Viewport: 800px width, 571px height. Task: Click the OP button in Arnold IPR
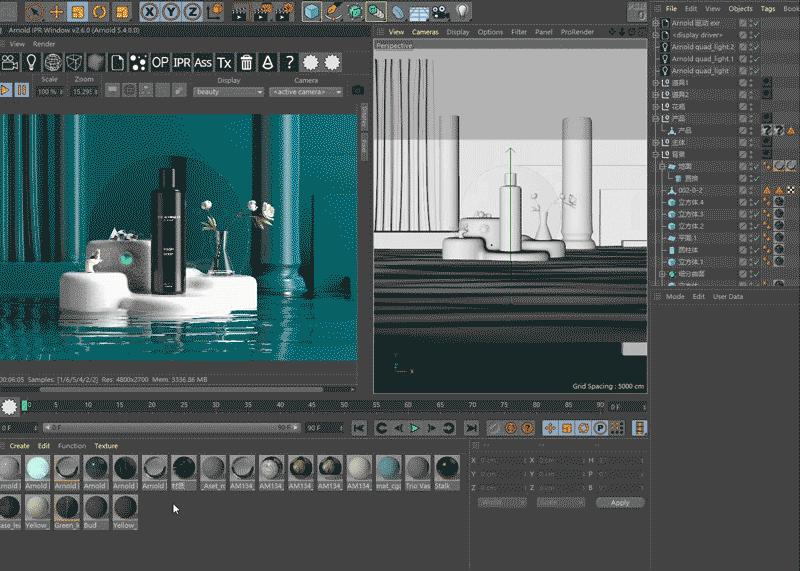tap(160, 63)
